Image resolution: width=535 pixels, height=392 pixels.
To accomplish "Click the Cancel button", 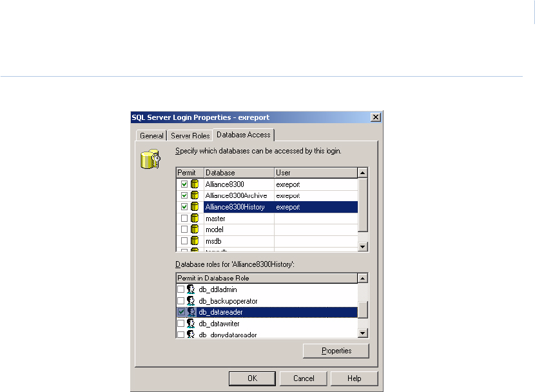I will (x=304, y=378).
